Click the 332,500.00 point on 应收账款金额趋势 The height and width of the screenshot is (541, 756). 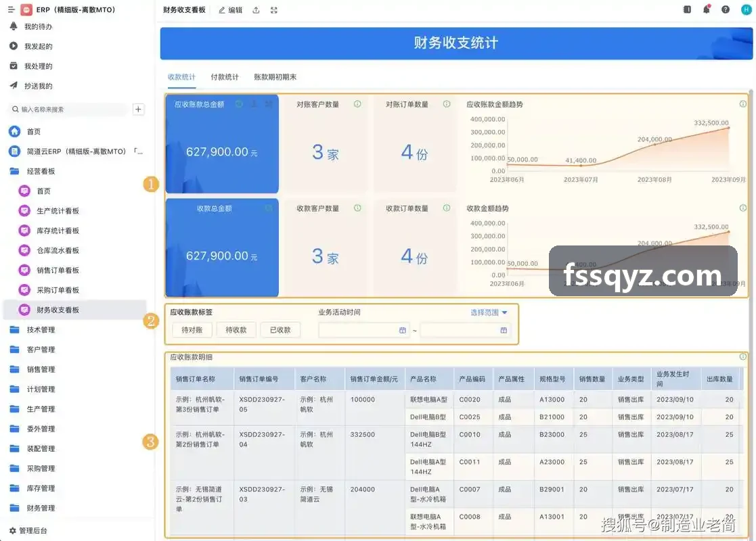pos(728,128)
